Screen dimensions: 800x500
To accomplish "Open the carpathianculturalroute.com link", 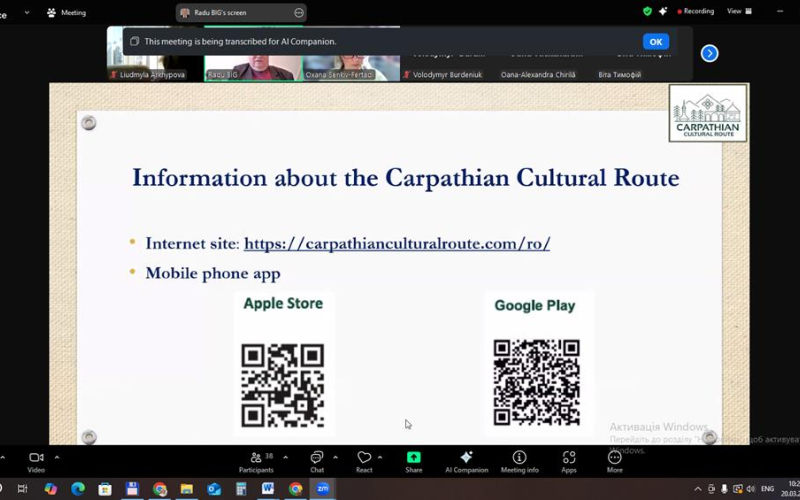I will (x=397, y=243).
